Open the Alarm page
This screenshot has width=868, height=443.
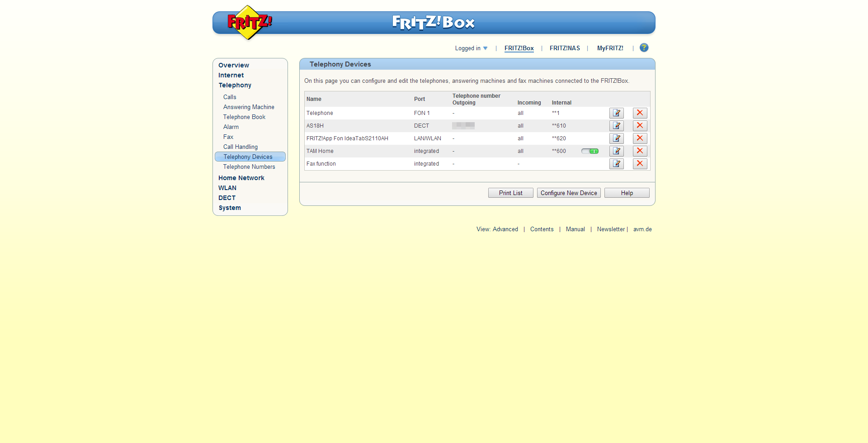[x=231, y=127]
